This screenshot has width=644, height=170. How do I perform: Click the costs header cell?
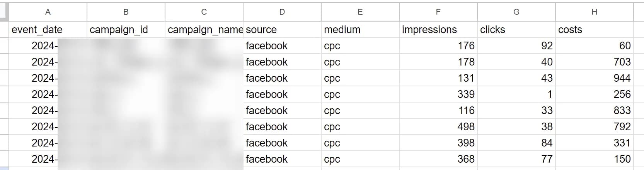tap(594, 30)
